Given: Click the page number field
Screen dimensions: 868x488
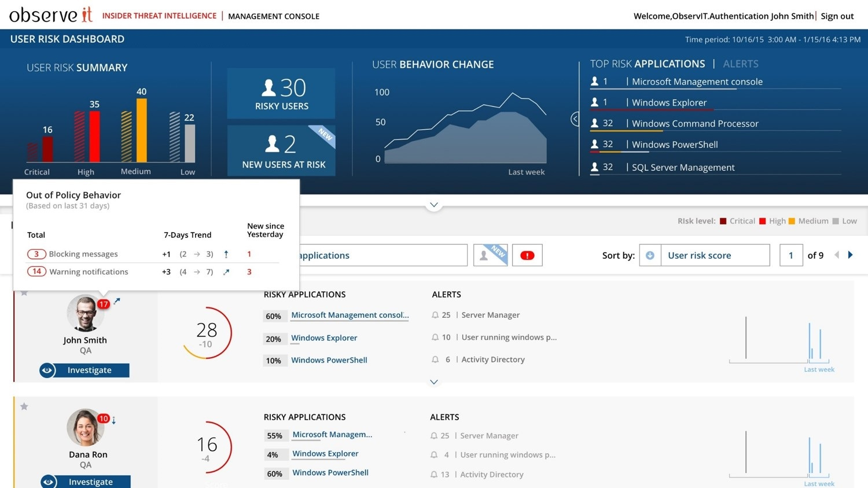Looking at the screenshot, I should (791, 255).
